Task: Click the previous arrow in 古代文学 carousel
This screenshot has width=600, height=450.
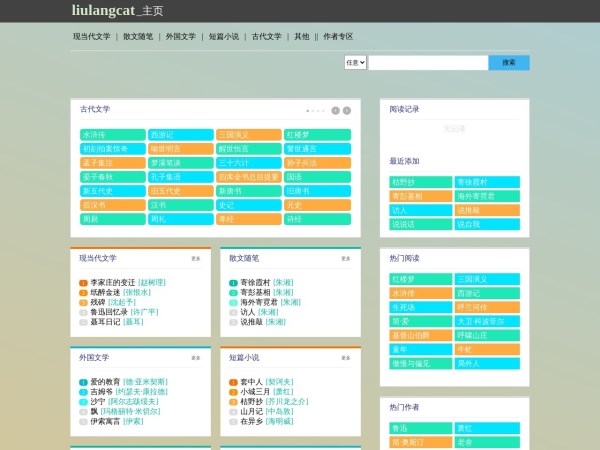Action: click(335, 110)
